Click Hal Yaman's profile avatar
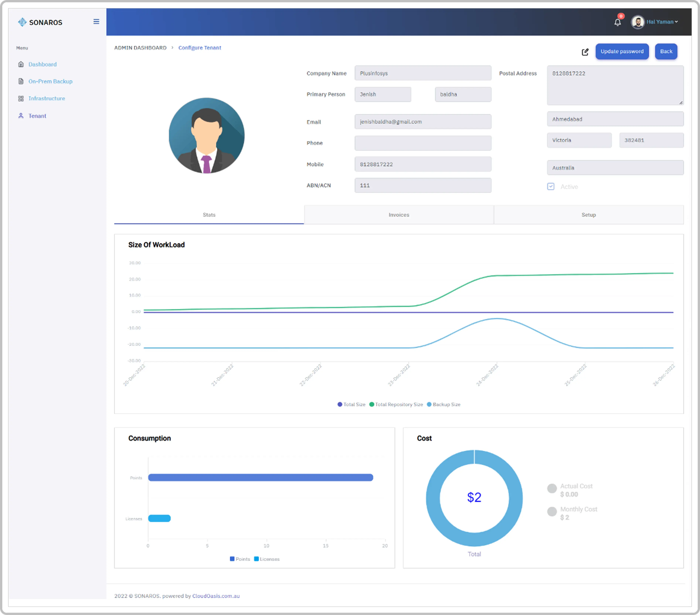This screenshot has height=615, width=700. (x=638, y=22)
